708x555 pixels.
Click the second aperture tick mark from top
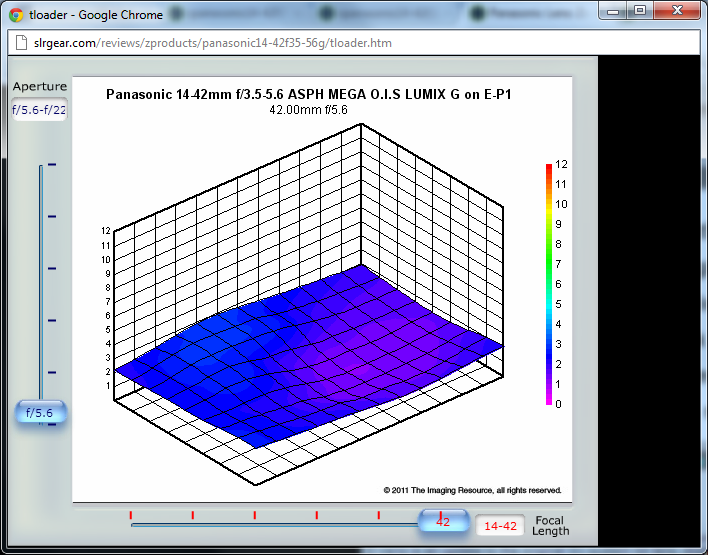[x=52, y=217]
